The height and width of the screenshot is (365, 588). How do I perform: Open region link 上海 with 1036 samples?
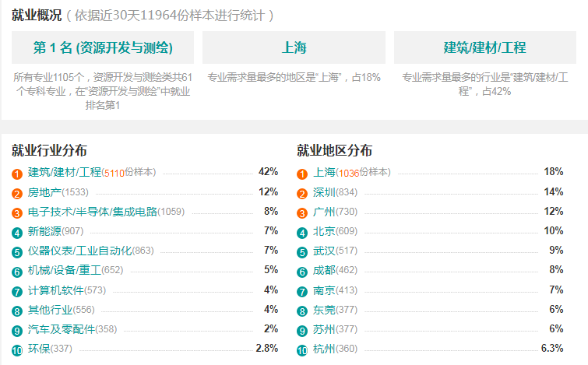[x=324, y=172]
